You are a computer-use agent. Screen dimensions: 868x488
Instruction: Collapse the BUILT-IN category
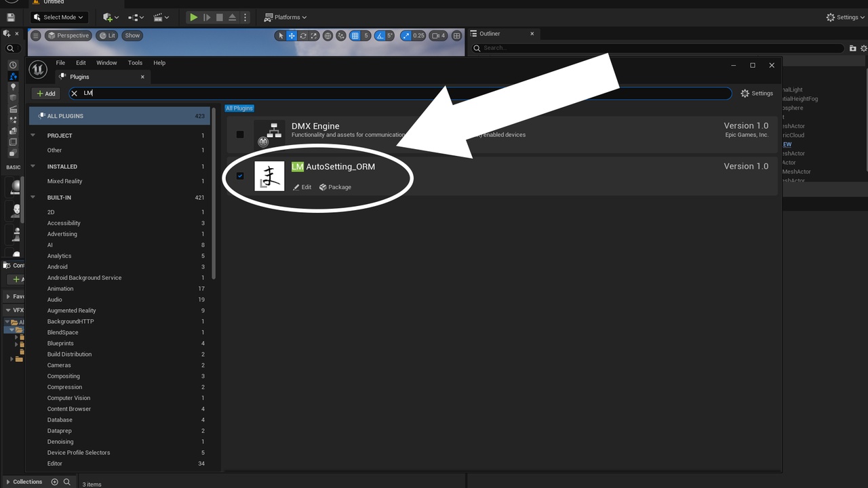33,198
